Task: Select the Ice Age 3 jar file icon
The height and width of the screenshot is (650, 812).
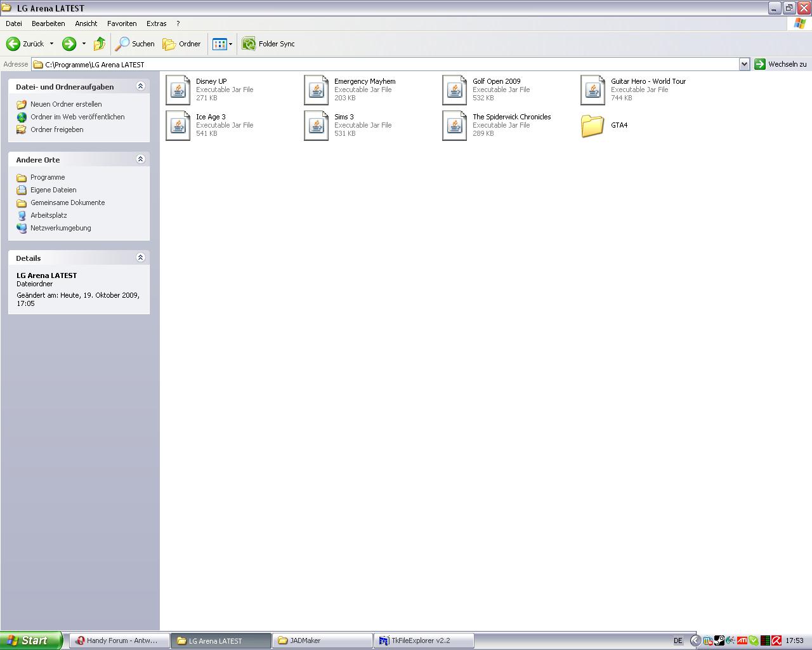Action: tap(178, 125)
